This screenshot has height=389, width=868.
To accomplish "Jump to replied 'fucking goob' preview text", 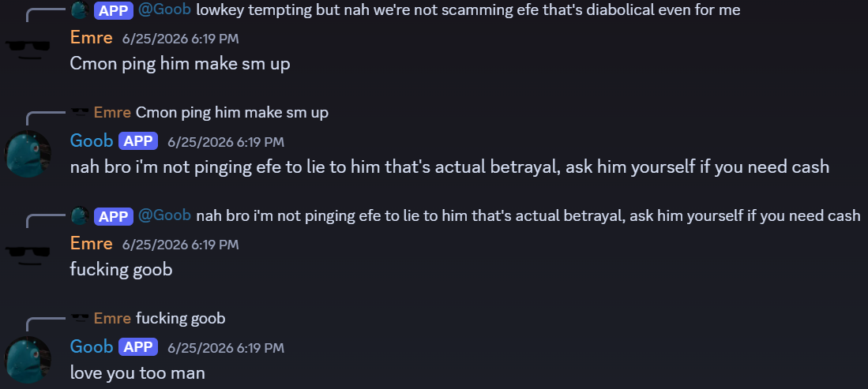I will pyautogui.click(x=180, y=318).
